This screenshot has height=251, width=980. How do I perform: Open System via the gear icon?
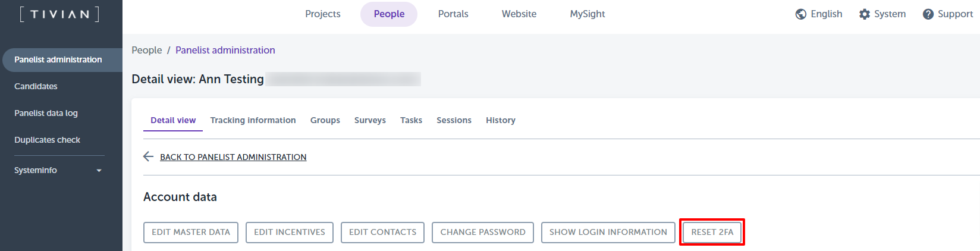pos(865,14)
